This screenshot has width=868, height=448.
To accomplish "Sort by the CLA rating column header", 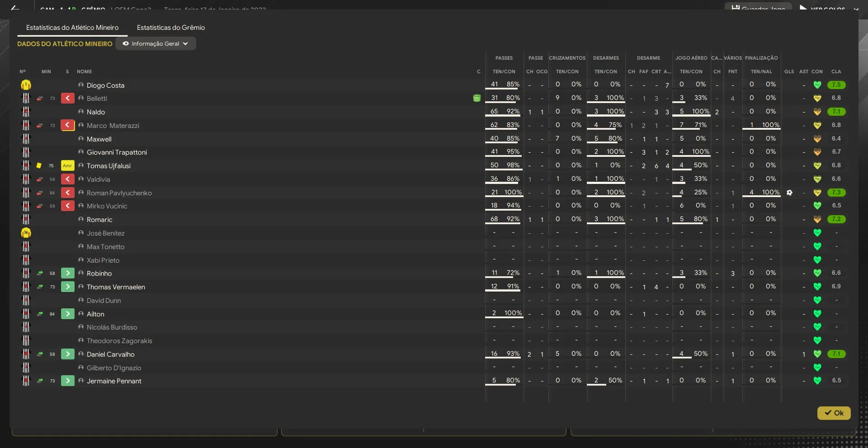I will tap(836, 71).
